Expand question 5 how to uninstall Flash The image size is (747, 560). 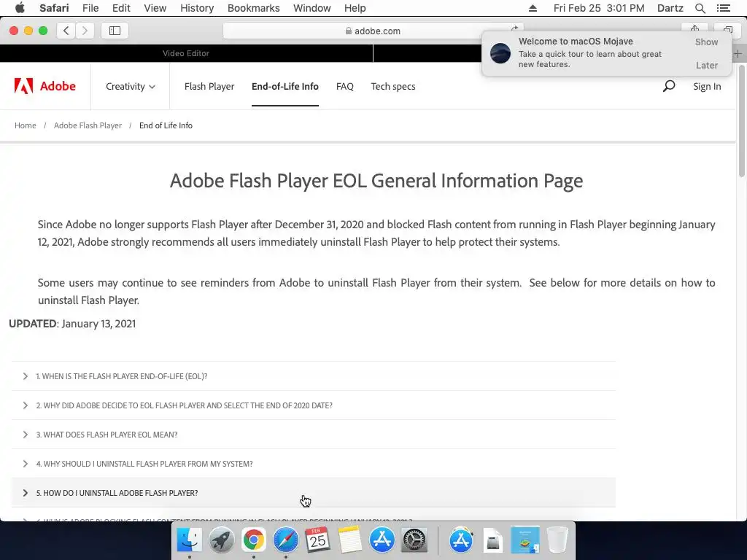(314, 493)
